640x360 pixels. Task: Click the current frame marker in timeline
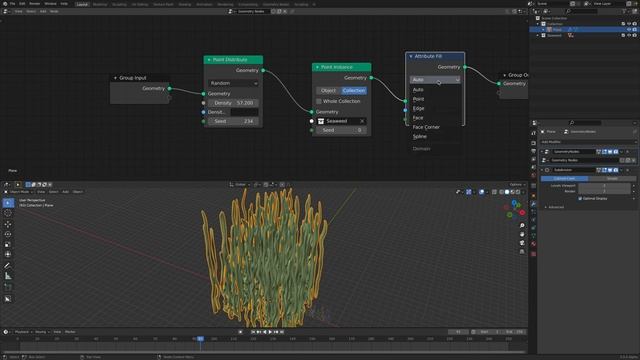(x=200, y=339)
